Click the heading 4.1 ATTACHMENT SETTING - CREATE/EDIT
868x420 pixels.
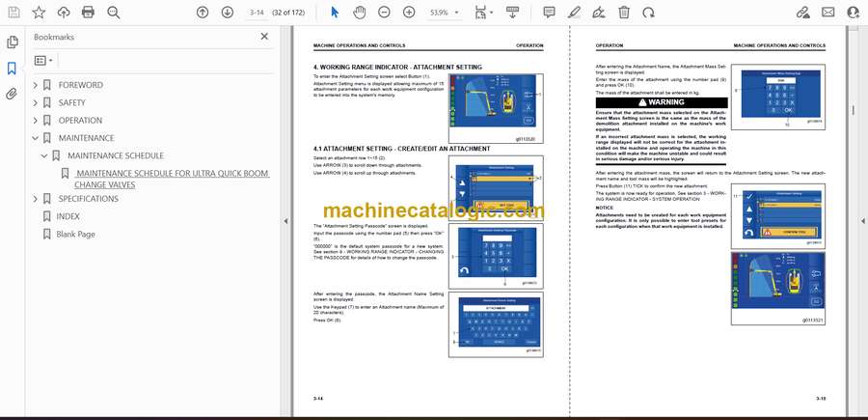tap(401, 149)
